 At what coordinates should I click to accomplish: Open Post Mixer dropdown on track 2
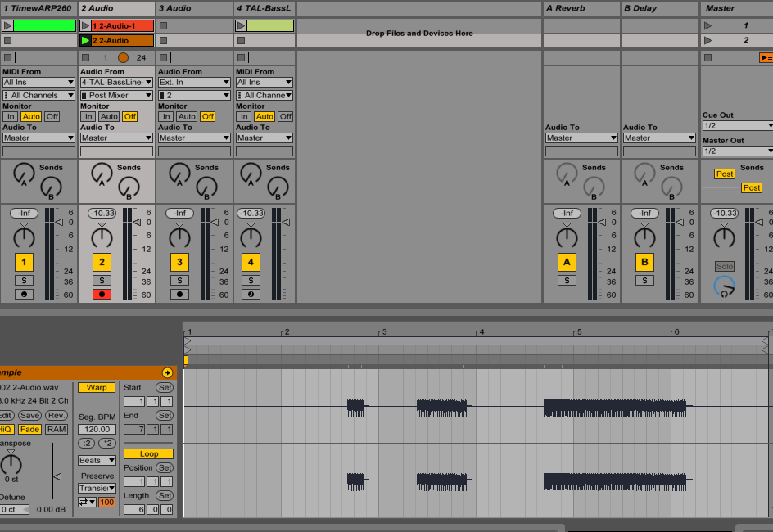[x=116, y=95]
